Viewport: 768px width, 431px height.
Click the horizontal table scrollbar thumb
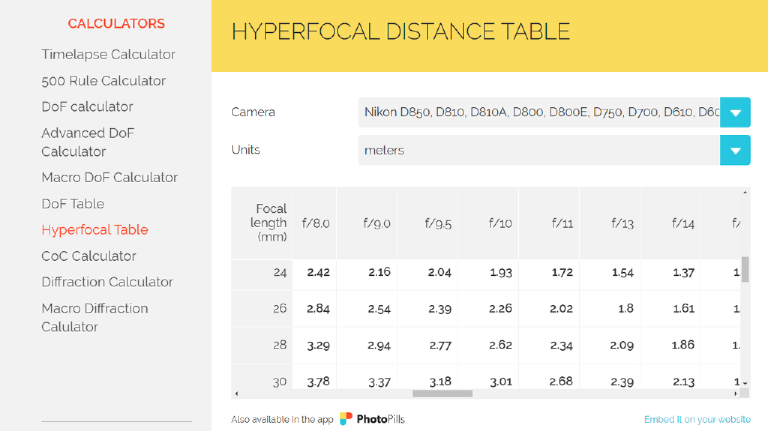click(442, 393)
